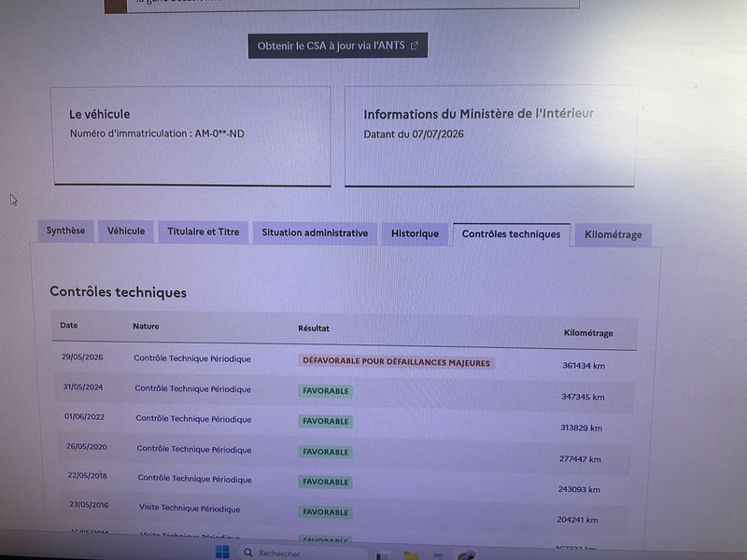Click Contrôle Technique Périodique in the 26/05/2020 row

click(x=194, y=449)
